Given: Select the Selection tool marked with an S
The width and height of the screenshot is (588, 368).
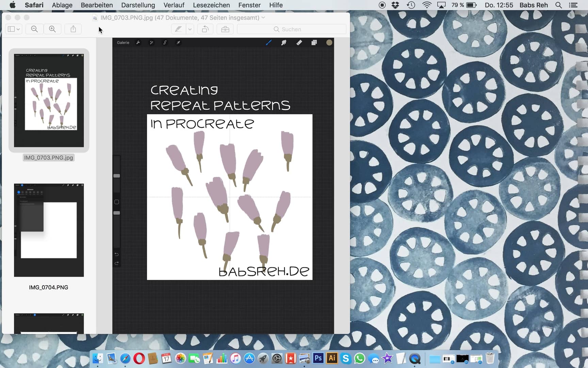Looking at the screenshot, I should 165,43.
